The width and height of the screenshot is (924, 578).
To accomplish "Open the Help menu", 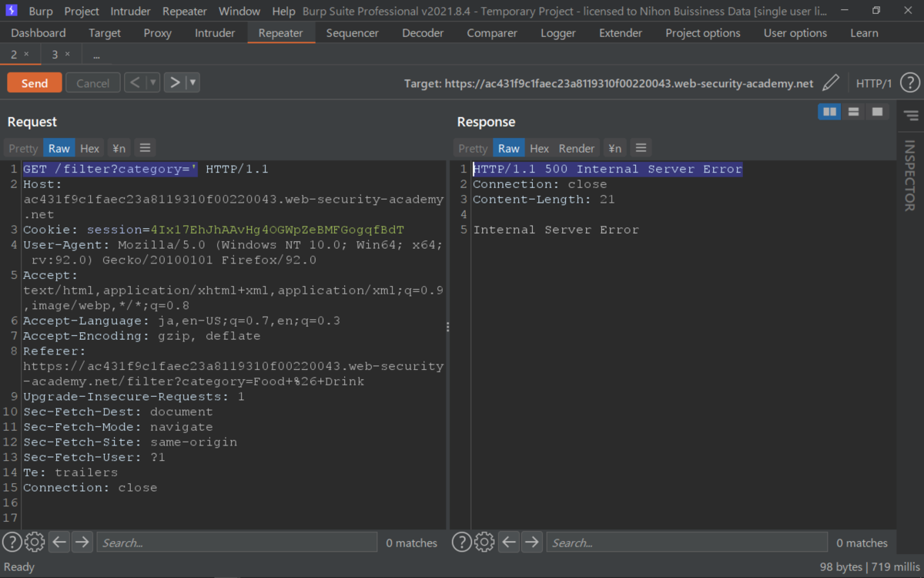I will coord(283,12).
